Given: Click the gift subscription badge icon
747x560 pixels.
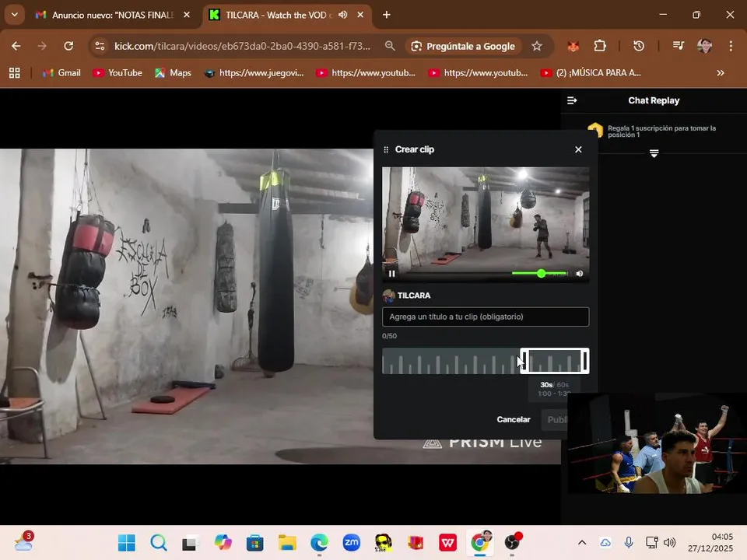Looking at the screenshot, I should tap(595, 131).
